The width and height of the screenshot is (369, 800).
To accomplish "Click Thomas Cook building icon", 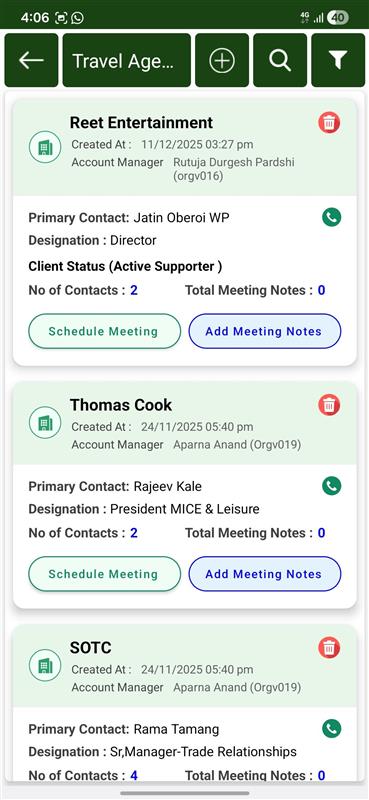I will [45, 422].
